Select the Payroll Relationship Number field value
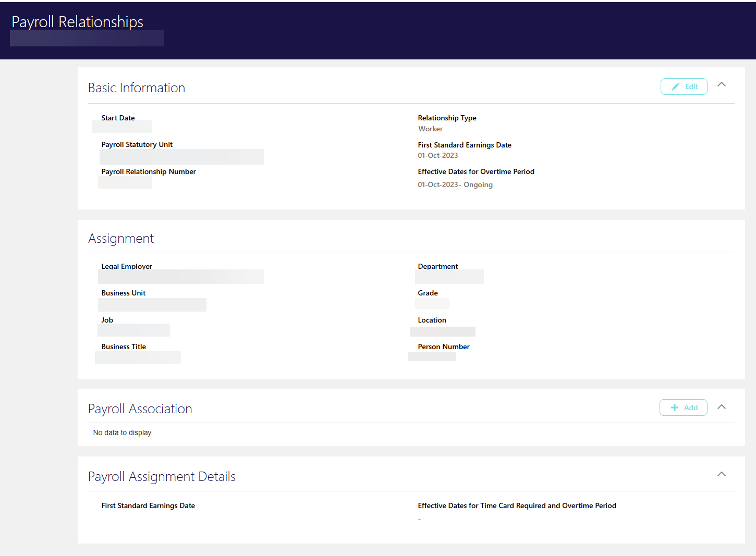Image resolution: width=756 pixels, height=556 pixels. click(125, 182)
